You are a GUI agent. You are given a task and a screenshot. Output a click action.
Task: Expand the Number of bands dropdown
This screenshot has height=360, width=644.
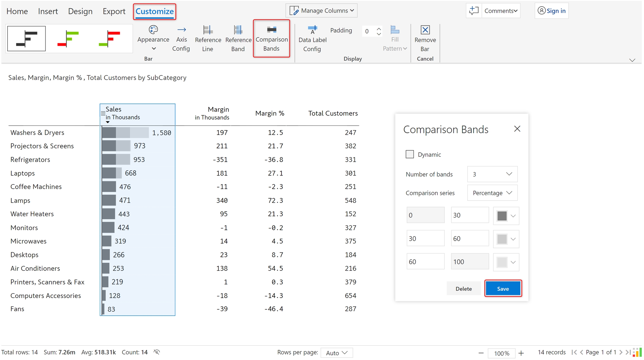click(492, 174)
